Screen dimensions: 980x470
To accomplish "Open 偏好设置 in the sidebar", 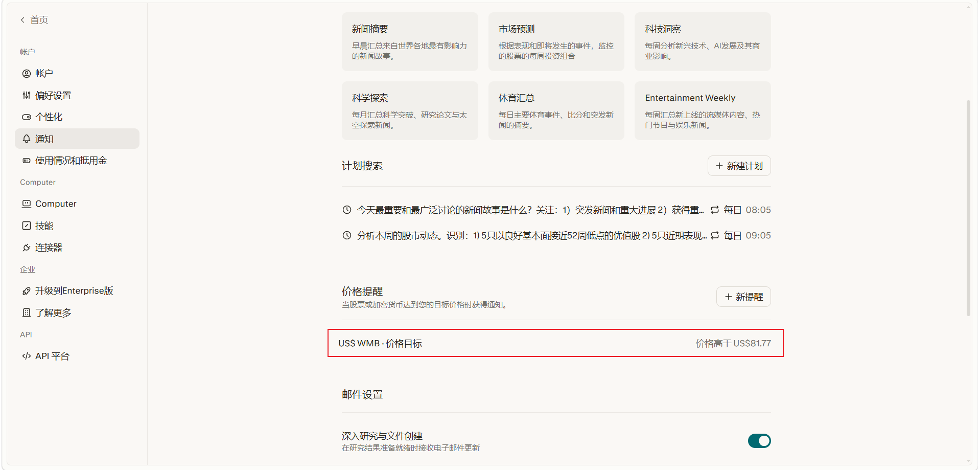I will [77, 95].
